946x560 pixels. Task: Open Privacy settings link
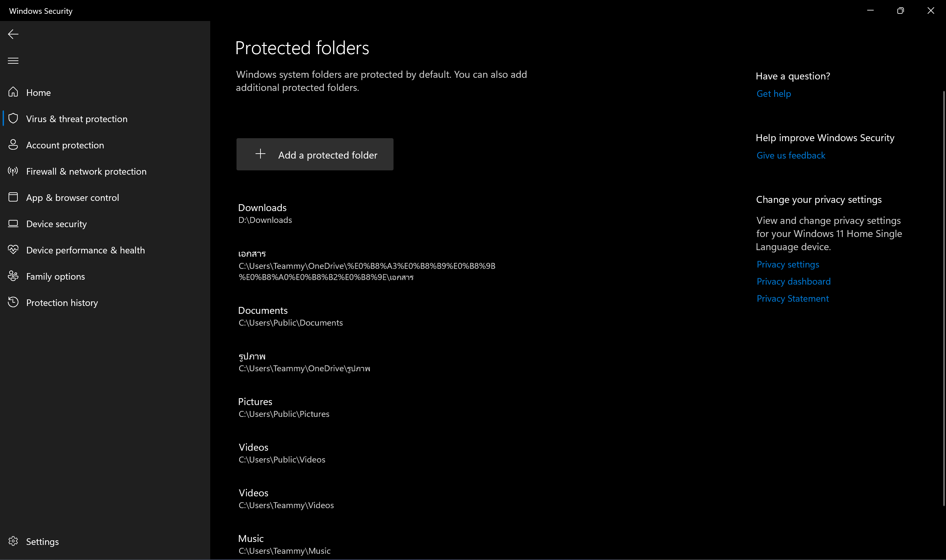coord(788,265)
